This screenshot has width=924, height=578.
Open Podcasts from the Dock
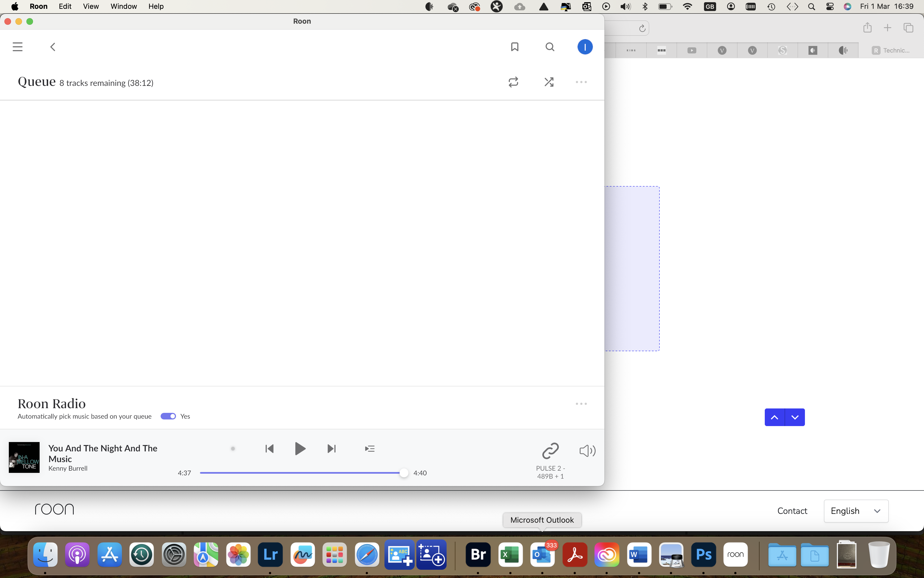(x=78, y=555)
